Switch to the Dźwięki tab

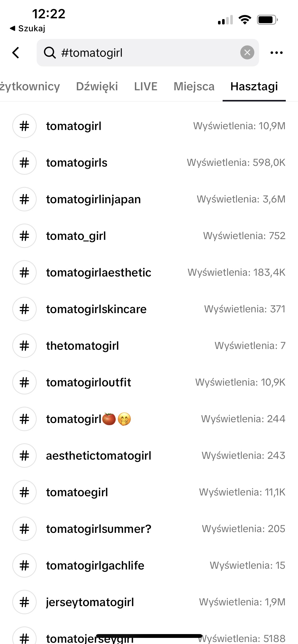(x=97, y=86)
